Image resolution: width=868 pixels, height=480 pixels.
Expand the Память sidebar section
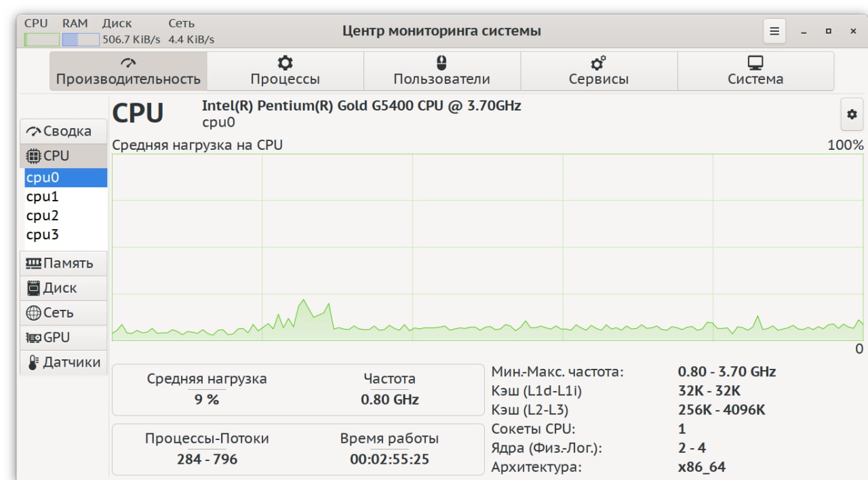[64, 263]
